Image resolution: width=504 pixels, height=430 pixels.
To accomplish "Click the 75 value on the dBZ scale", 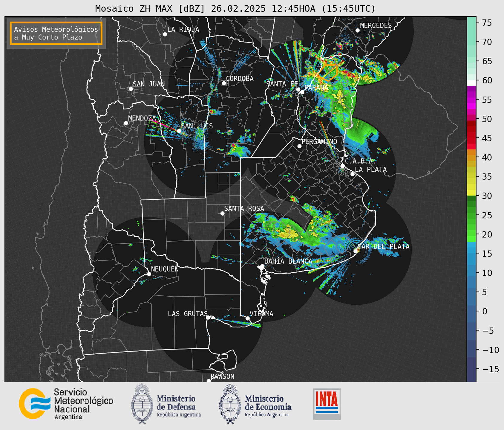I will pyautogui.click(x=487, y=23).
